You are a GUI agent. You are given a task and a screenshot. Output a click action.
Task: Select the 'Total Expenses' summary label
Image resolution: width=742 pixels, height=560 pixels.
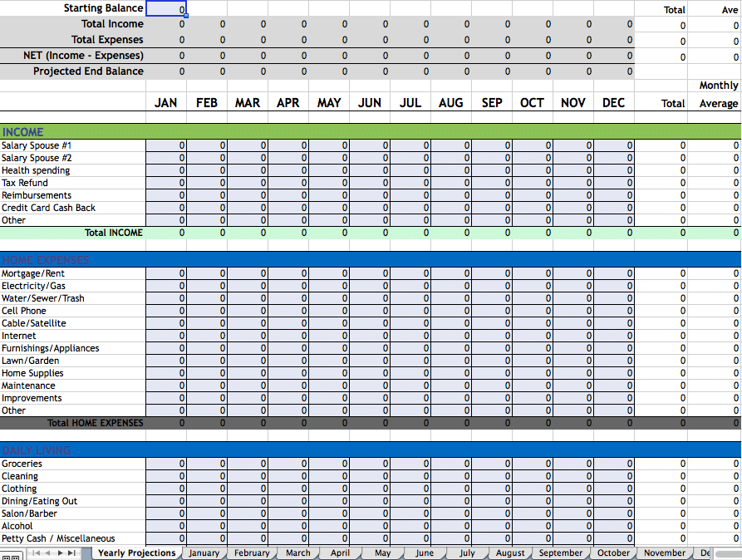[73, 40]
